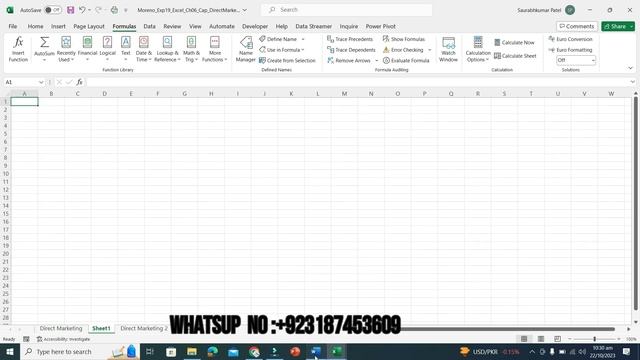
Task: Open Lookup & Reference functions menu
Action: [167, 49]
